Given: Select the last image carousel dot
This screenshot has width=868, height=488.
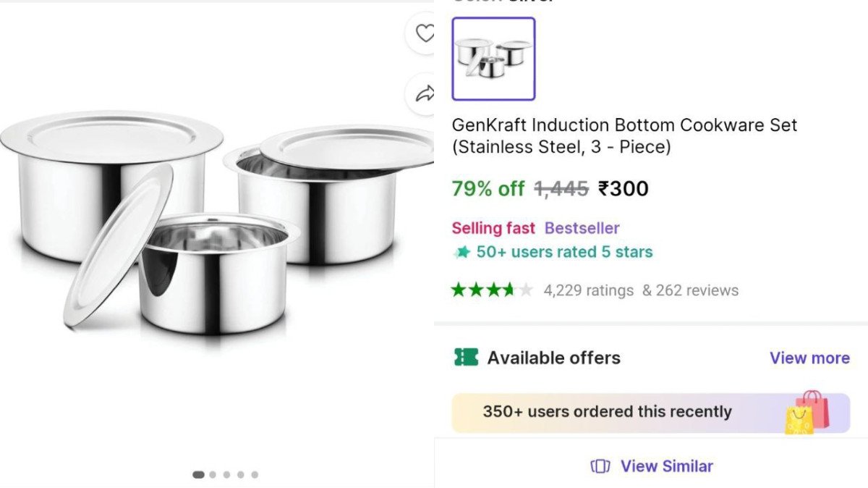Looking at the screenshot, I should (254, 475).
